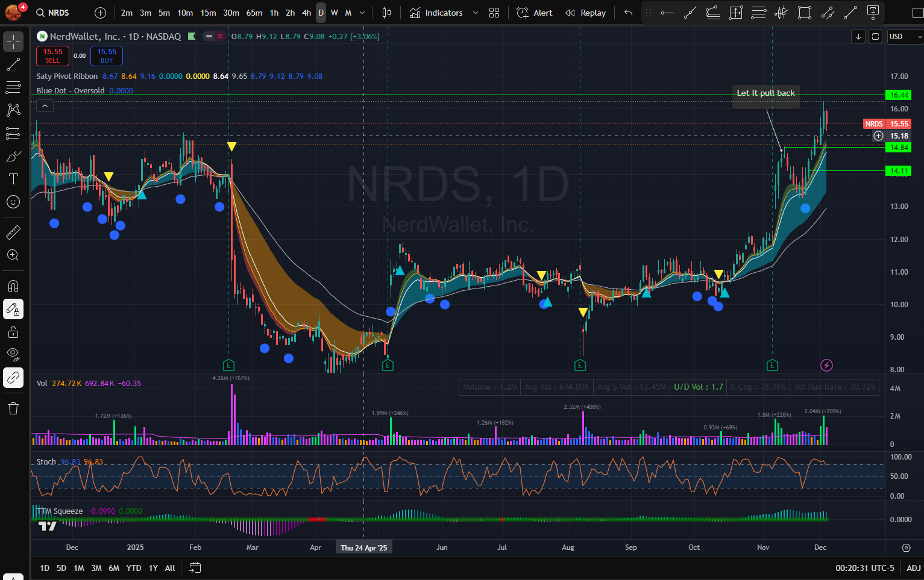Image resolution: width=924 pixels, height=580 pixels.
Task: Toggle magnet mode for drawings
Action: click(13, 286)
